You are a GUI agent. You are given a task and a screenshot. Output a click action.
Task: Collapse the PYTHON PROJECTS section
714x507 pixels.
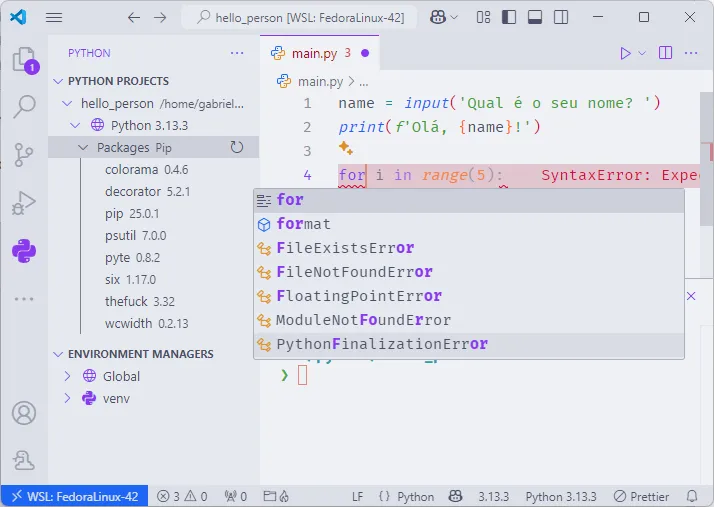tap(58, 81)
